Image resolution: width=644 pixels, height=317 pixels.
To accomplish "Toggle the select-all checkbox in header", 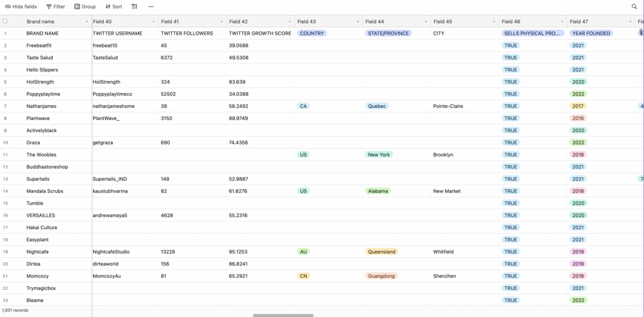I will click(x=5, y=21).
